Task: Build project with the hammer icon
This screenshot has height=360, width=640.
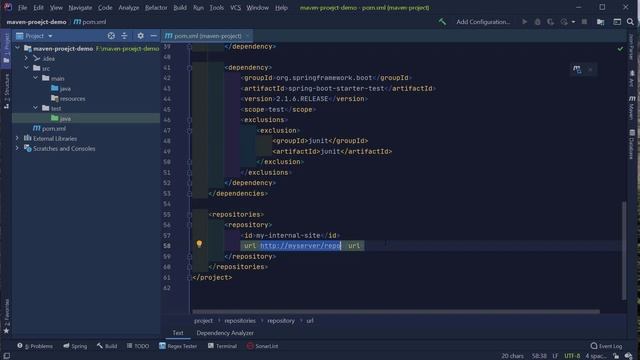Action: [442, 22]
